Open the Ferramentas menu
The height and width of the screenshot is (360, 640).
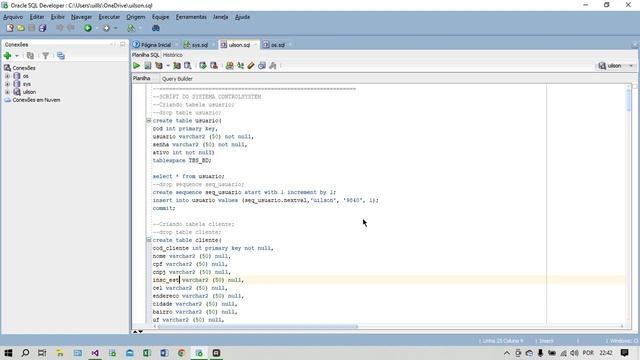click(191, 17)
